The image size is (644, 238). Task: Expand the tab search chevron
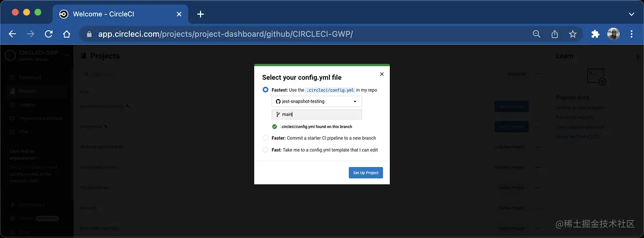point(632,14)
